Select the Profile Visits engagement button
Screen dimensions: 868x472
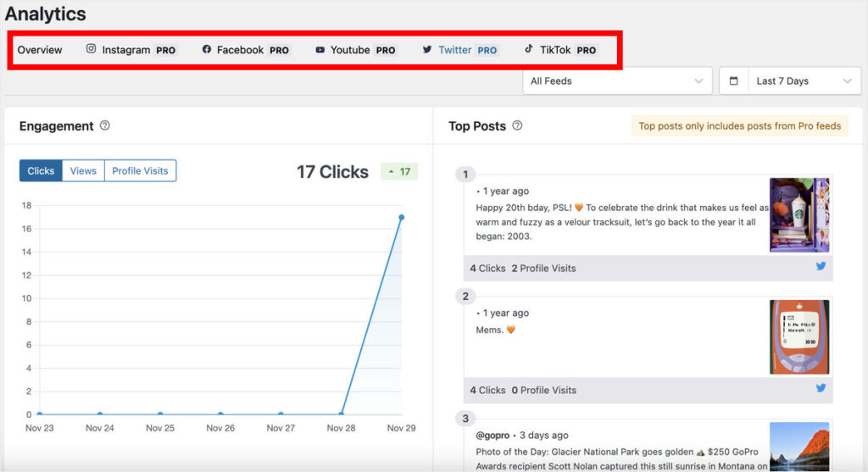[x=140, y=170]
